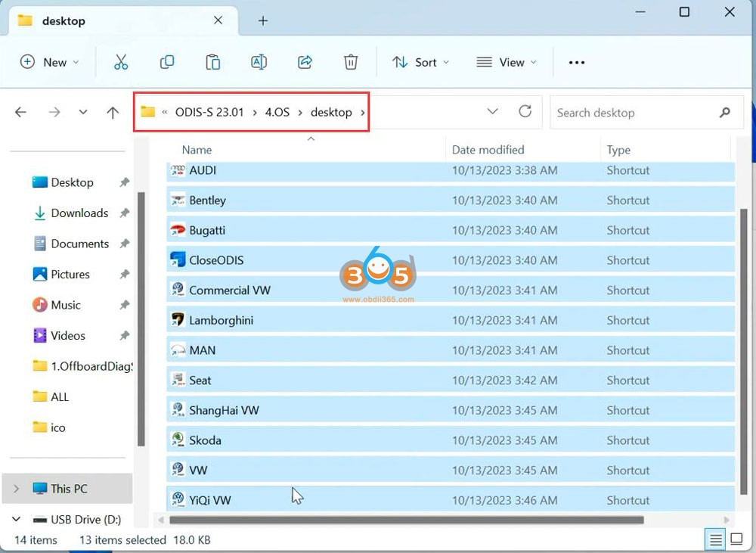Select the CloseODIS shortcut icon

(x=178, y=260)
